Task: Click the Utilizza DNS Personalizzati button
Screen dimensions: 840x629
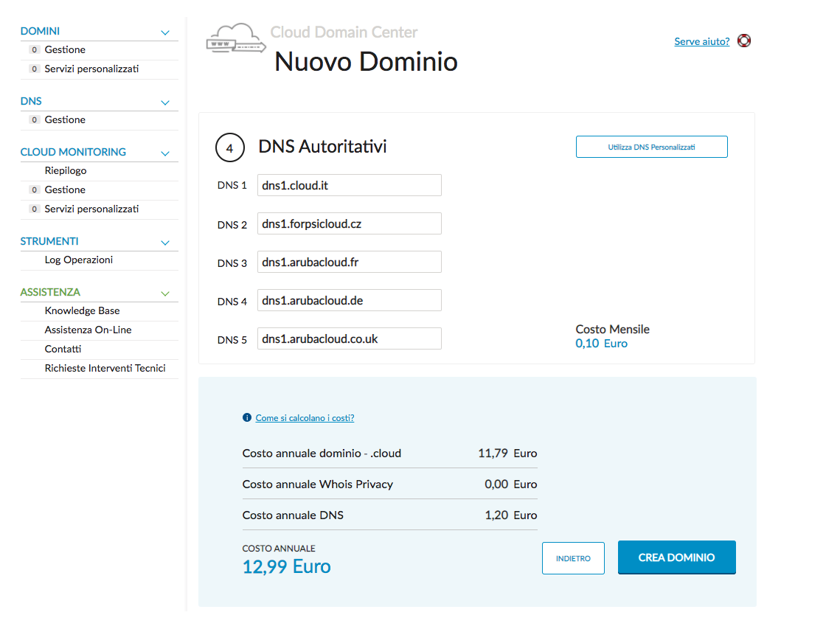Action: pyautogui.click(x=651, y=147)
